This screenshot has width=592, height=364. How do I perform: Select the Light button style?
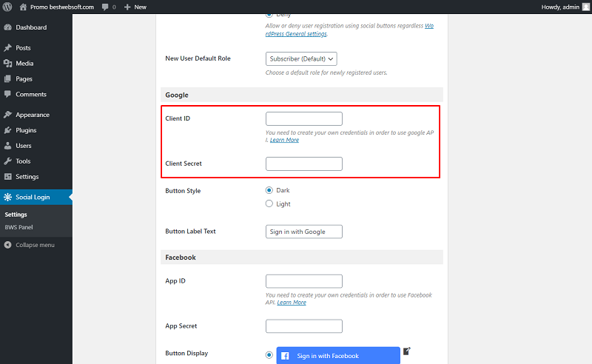pos(269,203)
